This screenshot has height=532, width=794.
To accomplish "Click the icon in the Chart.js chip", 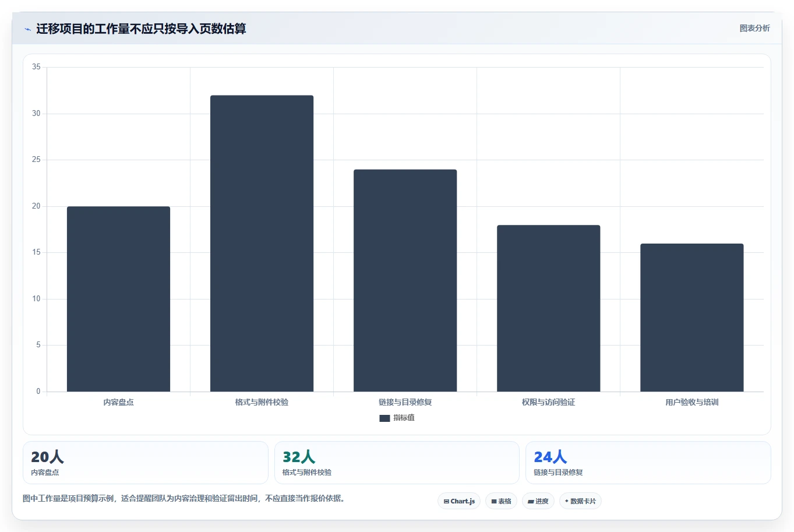I will [446, 501].
